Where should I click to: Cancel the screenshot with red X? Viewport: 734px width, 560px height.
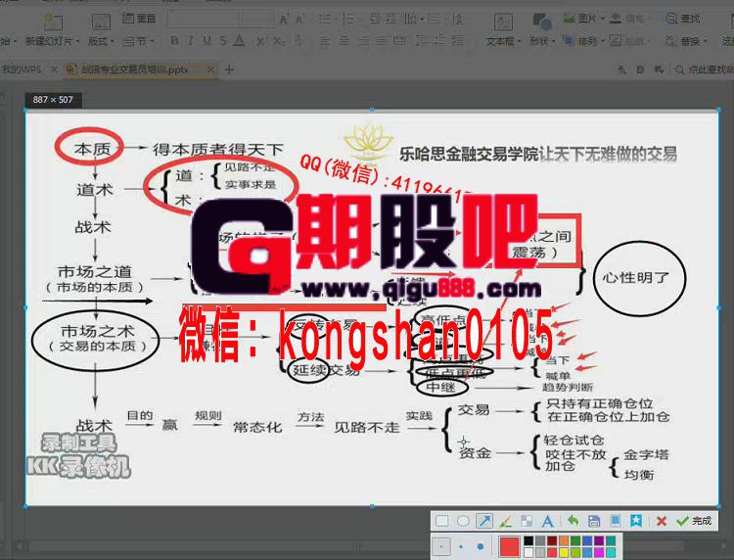(662, 521)
